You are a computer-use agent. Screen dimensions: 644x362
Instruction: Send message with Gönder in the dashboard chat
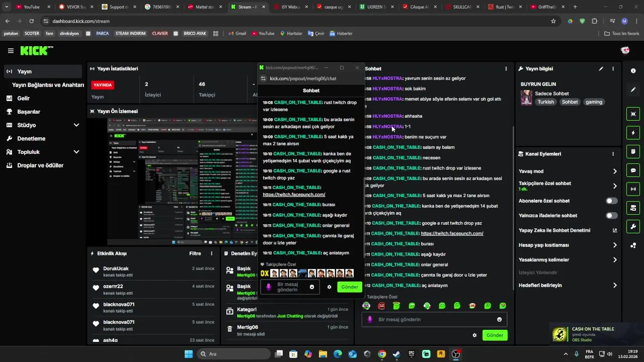click(x=495, y=335)
